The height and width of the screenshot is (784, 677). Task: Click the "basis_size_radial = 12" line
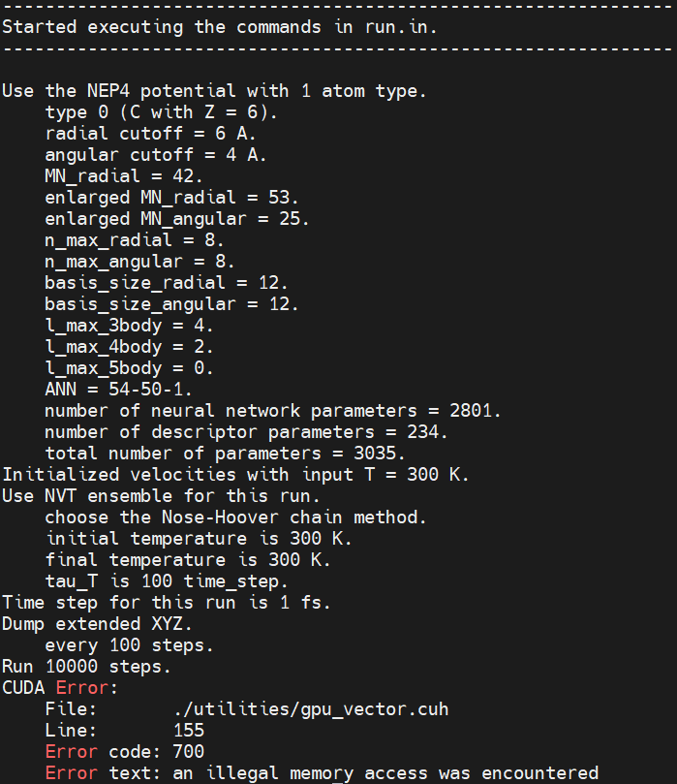click(x=167, y=283)
